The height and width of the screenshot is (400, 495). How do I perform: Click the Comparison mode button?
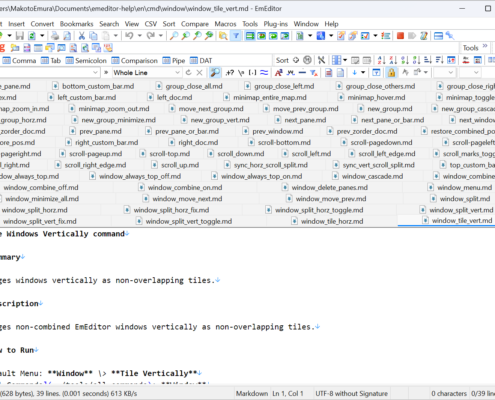pyautogui.click(x=135, y=60)
